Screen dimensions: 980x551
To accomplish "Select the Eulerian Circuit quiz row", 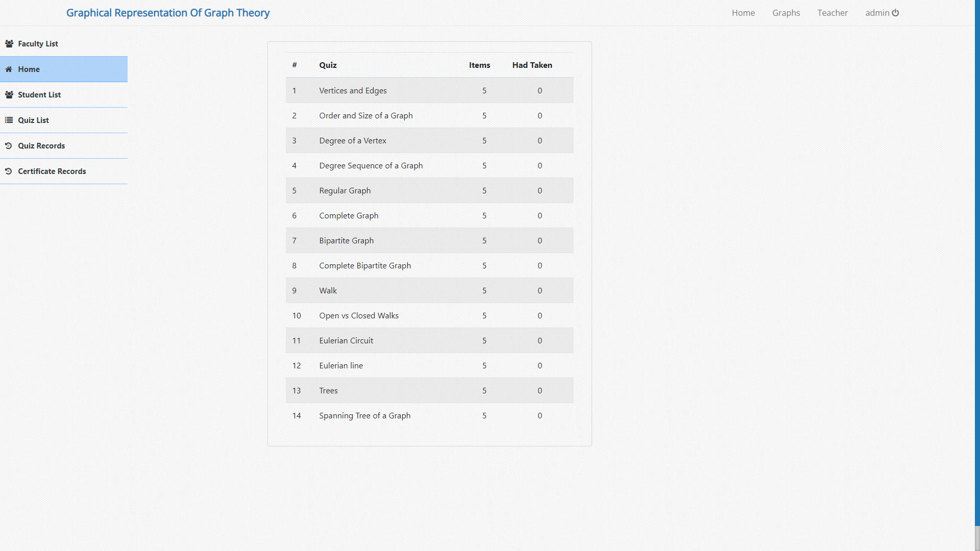I will [346, 341].
